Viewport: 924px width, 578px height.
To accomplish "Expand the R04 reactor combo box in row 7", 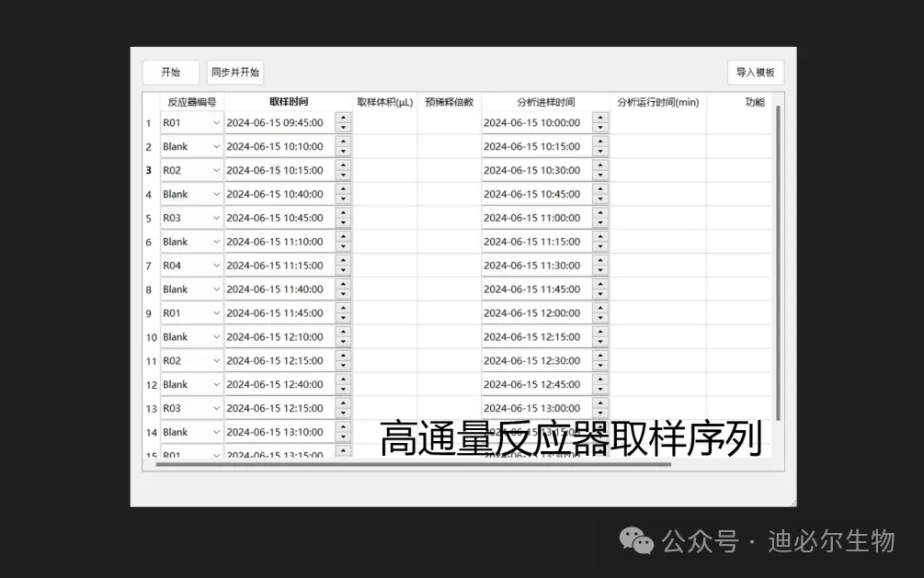I will click(x=214, y=265).
